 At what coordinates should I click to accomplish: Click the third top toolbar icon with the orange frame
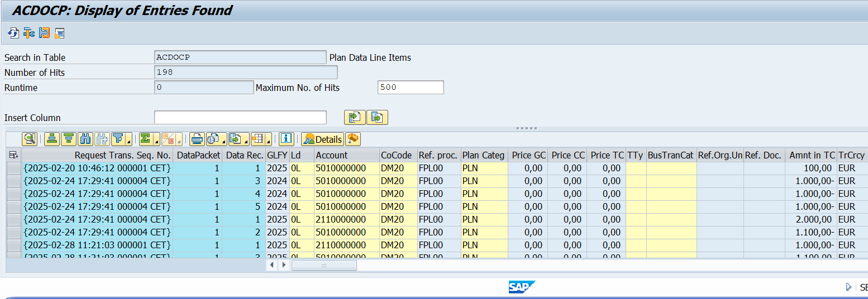(x=44, y=33)
